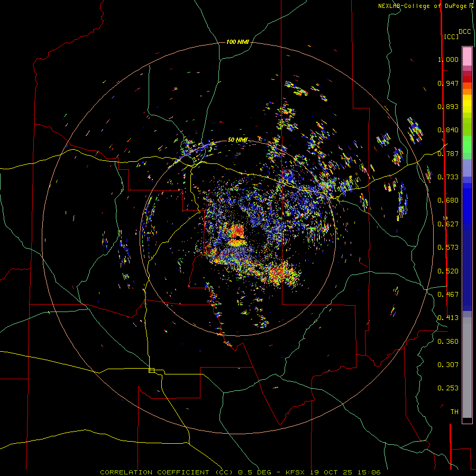Click the 0.627 legend value
This screenshot has height=476, width=476.
pos(448,224)
